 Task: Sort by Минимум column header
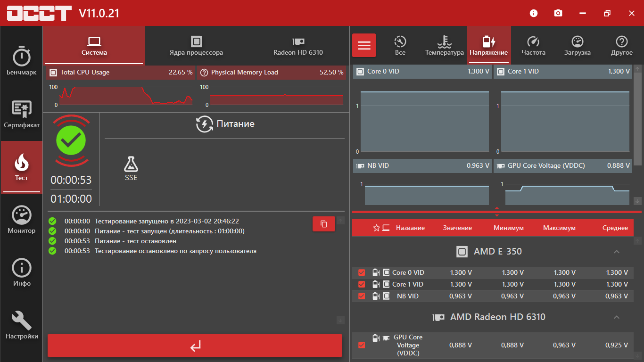(509, 228)
